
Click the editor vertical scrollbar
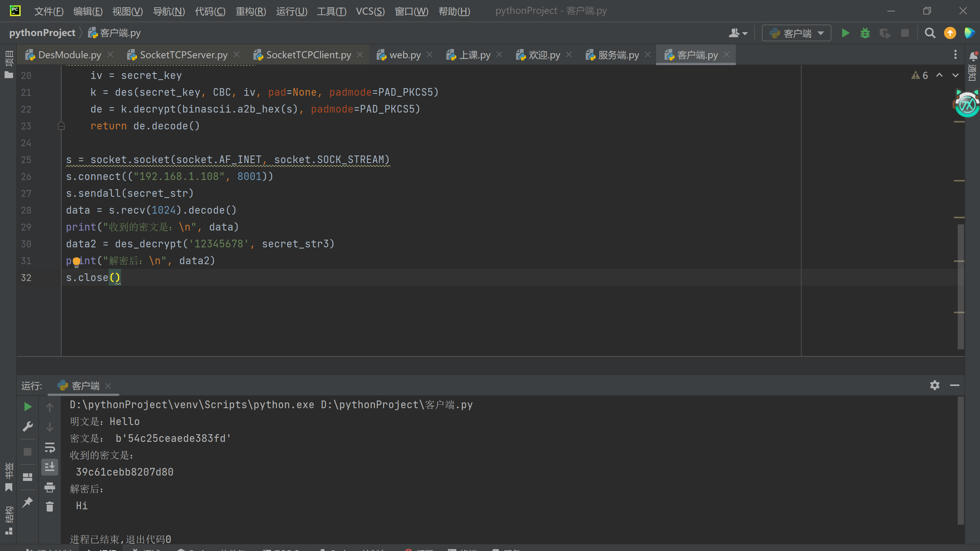960,286
